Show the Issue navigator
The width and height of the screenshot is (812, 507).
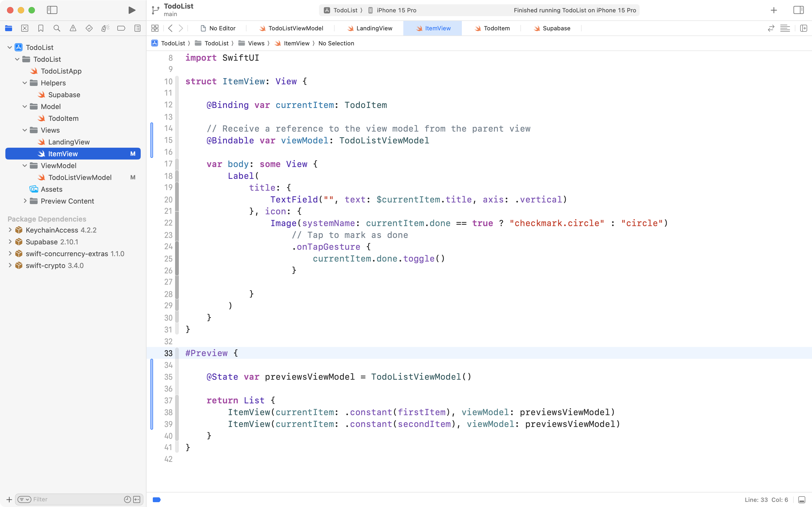click(x=73, y=28)
